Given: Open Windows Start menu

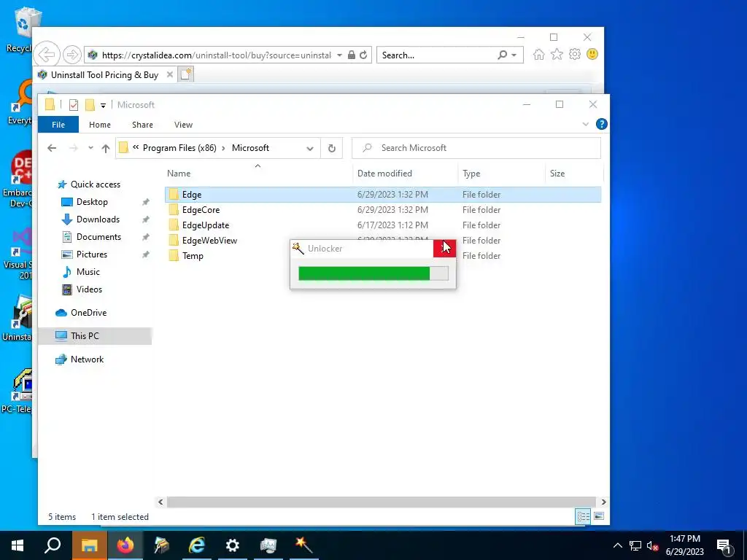Looking at the screenshot, I should (x=18, y=545).
